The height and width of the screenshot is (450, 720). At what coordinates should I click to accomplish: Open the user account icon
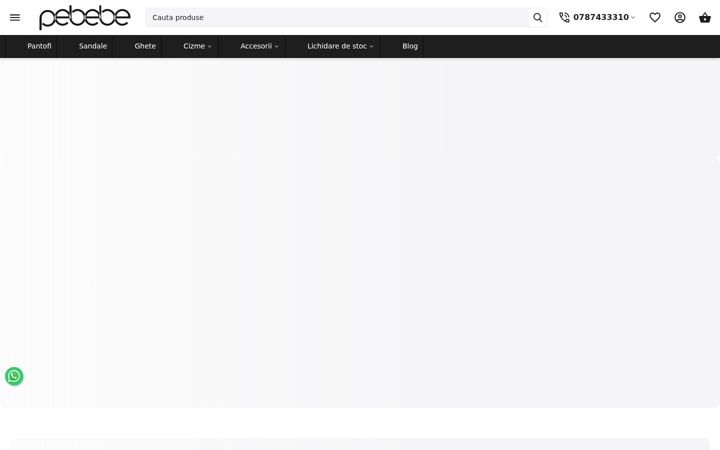(x=680, y=17)
